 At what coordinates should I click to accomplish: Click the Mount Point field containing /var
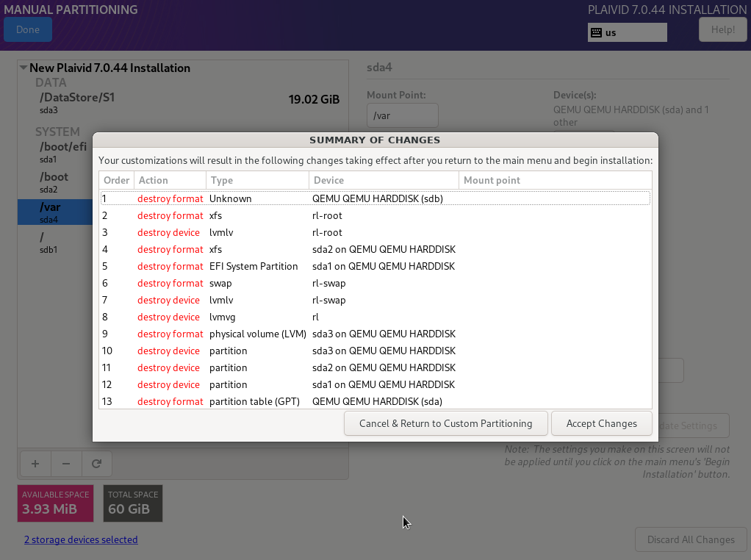403,115
